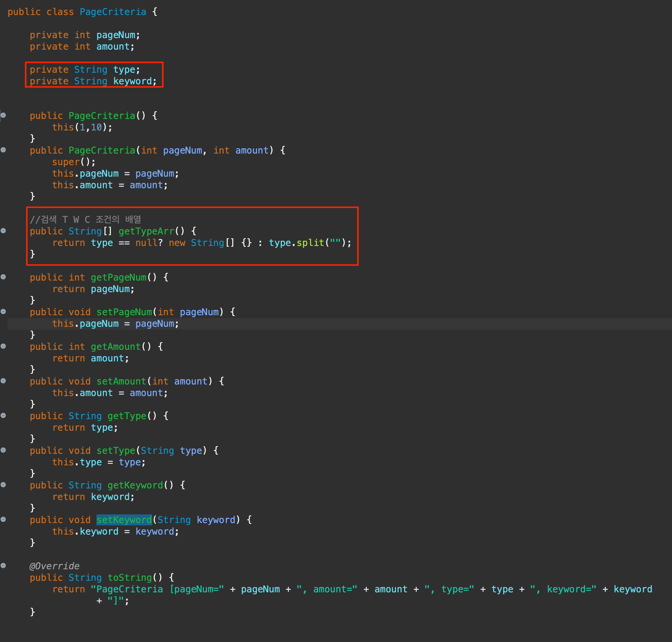Collapse the getAmount() method
This screenshot has height=642, width=672.
(3, 346)
